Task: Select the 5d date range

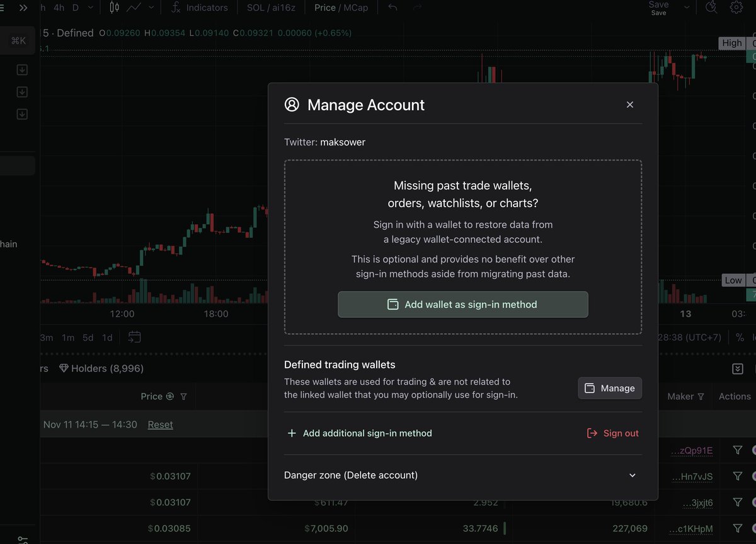Action: (x=88, y=337)
